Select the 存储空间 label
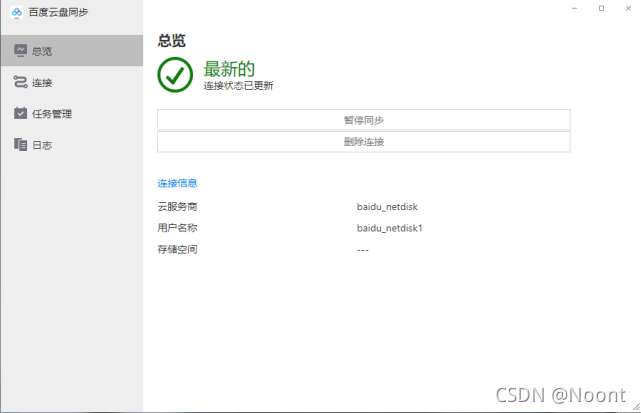The width and height of the screenshot is (641, 413). (x=177, y=249)
